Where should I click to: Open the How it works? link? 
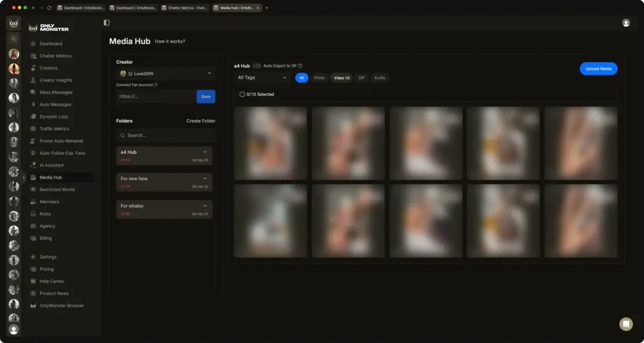(170, 42)
